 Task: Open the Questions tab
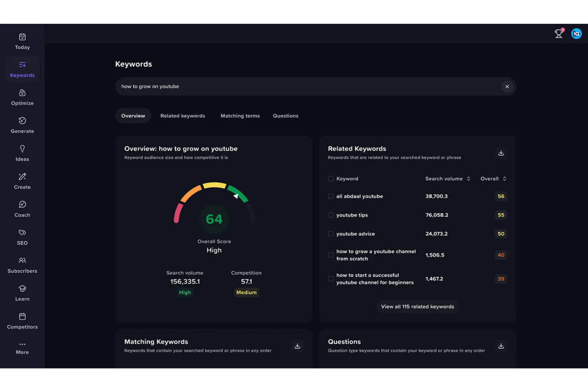click(285, 116)
